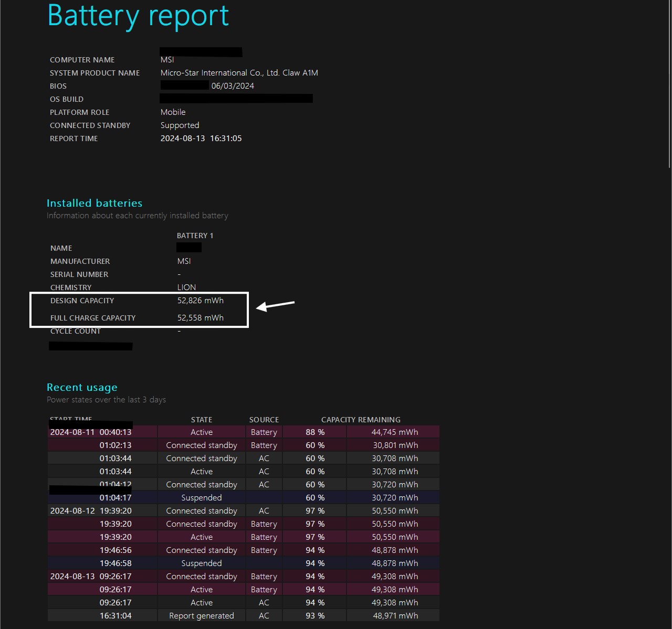The image size is (672, 629).
Task: Click the FULL CHARGE CAPACITY label
Action: point(93,318)
